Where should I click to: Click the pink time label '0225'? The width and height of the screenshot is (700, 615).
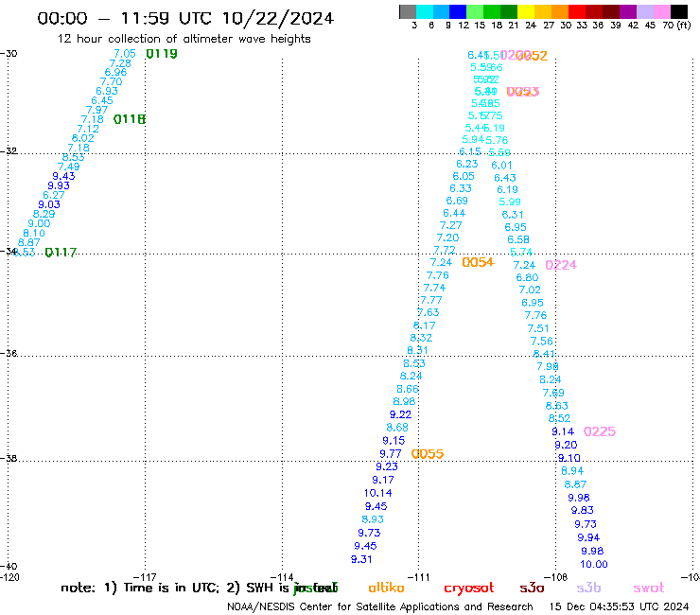(600, 431)
